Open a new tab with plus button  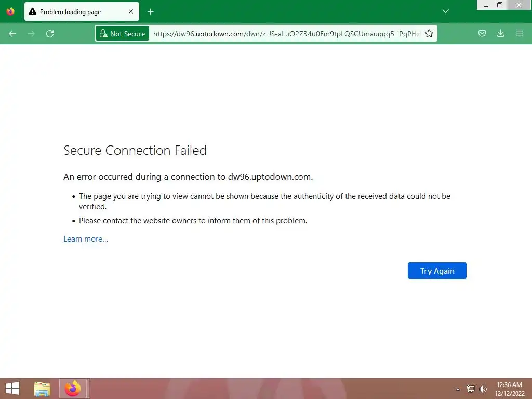pos(151,11)
